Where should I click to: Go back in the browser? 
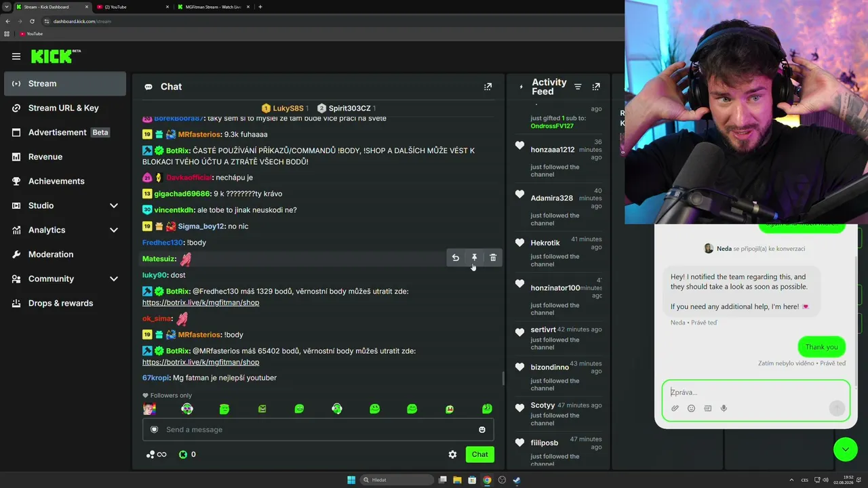pos(7,21)
